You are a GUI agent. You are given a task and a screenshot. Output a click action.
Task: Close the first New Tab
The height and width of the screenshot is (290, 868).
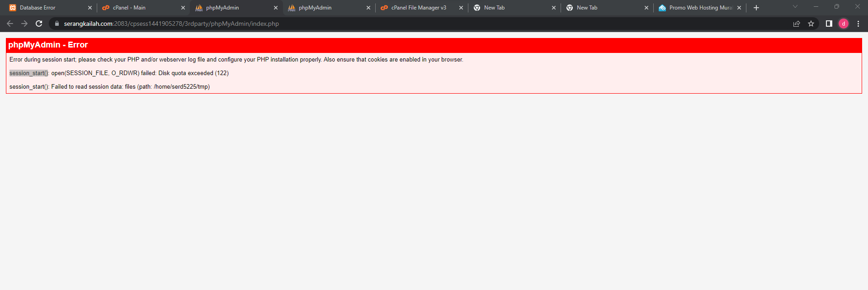click(x=554, y=8)
